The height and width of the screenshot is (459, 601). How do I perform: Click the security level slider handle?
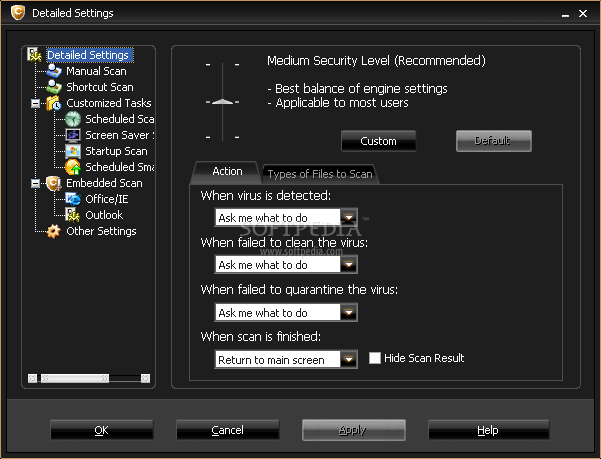pyautogui.click(x=222, y=101)
